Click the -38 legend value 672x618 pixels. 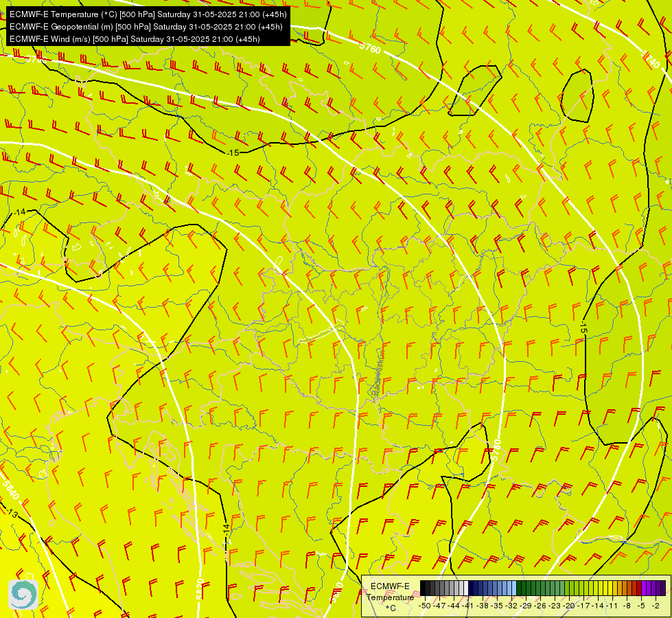coord(483,606)
